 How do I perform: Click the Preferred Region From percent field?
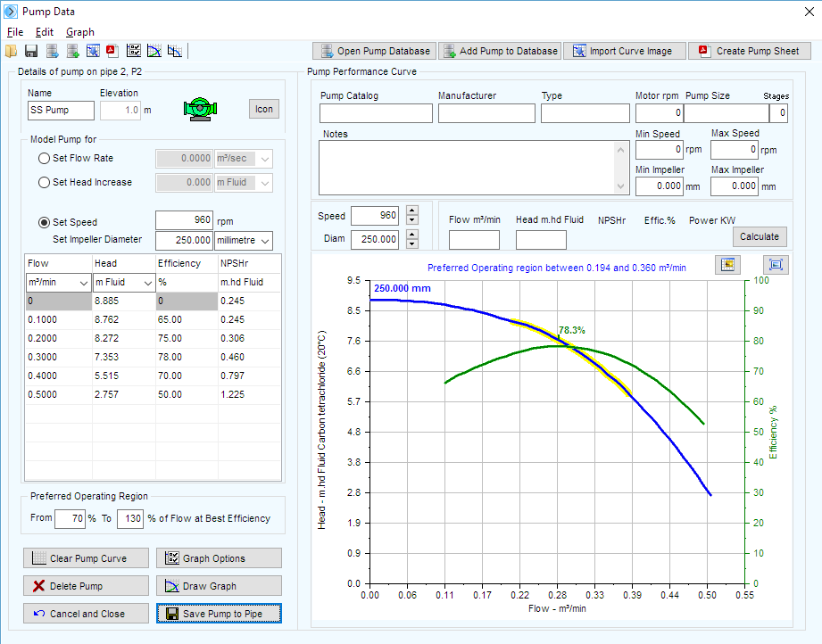click(70, 519)
